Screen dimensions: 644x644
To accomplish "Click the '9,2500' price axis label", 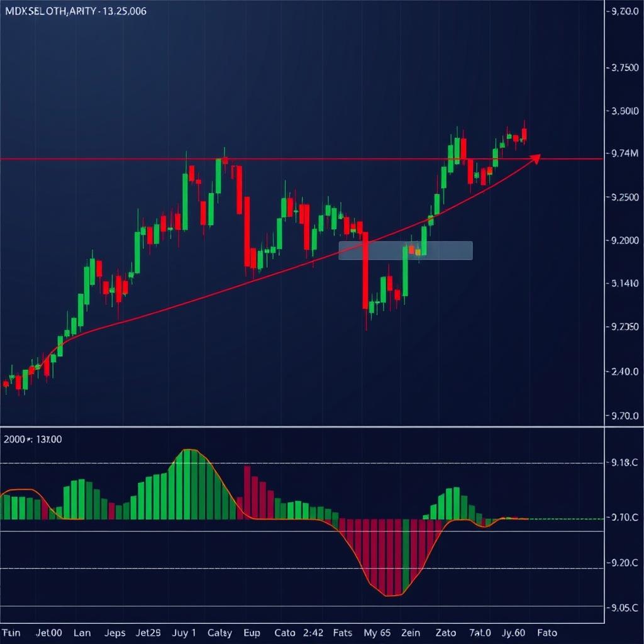I will coord(625,197).
